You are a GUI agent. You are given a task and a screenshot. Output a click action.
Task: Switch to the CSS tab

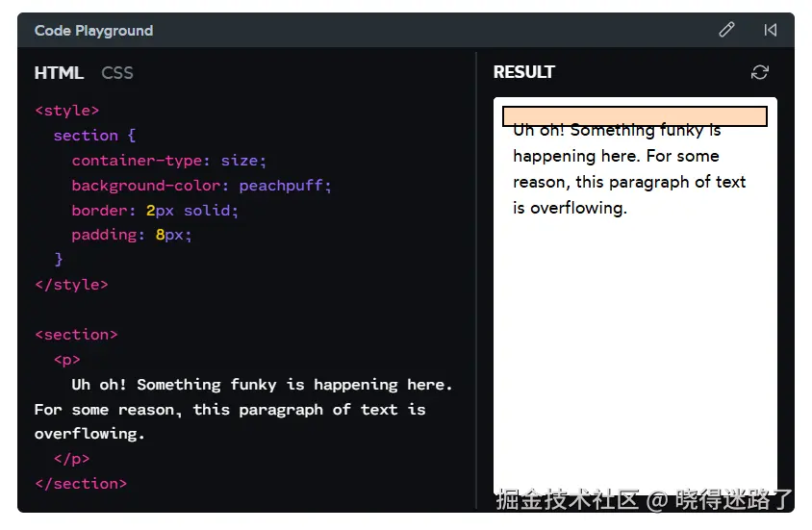[x=117, y=72]
